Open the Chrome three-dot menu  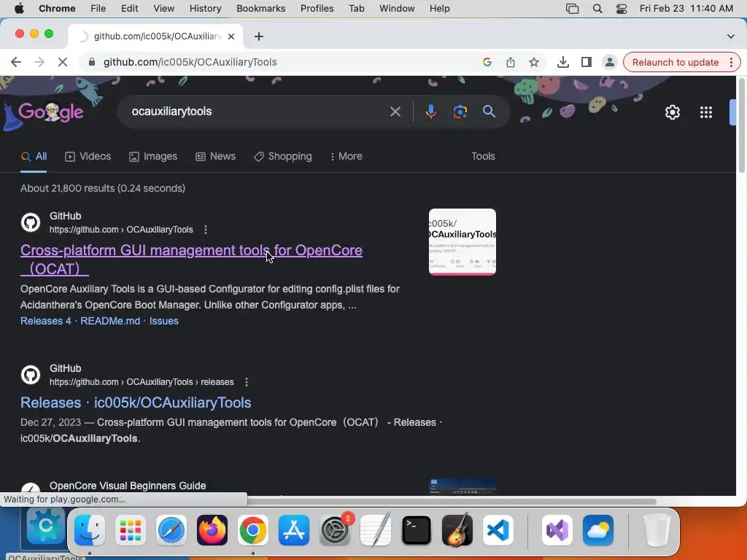(731, 63)
